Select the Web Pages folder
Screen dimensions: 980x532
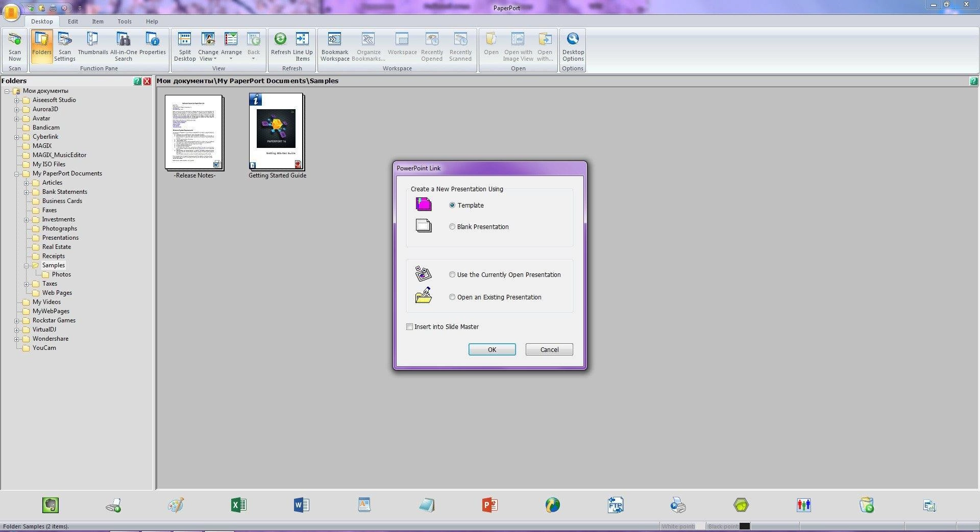57,293
